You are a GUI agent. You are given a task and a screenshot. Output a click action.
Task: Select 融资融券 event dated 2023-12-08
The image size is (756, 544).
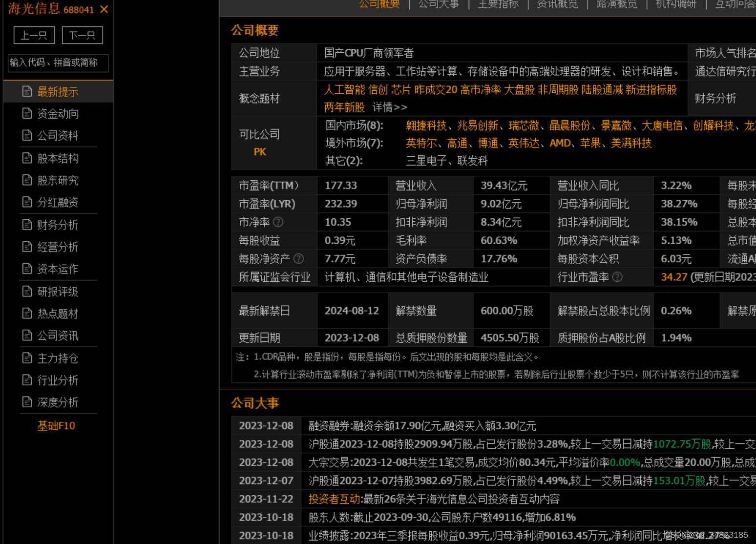coord(422,426)
